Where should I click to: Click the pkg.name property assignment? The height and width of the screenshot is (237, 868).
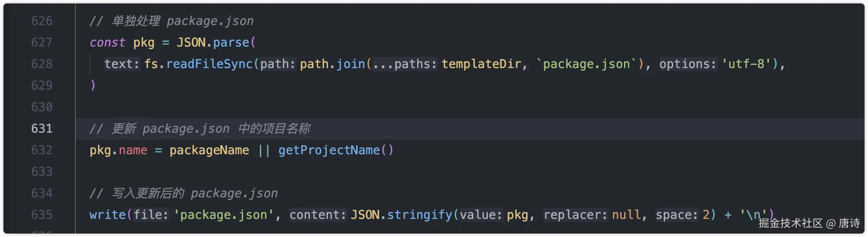pos(133,150)
